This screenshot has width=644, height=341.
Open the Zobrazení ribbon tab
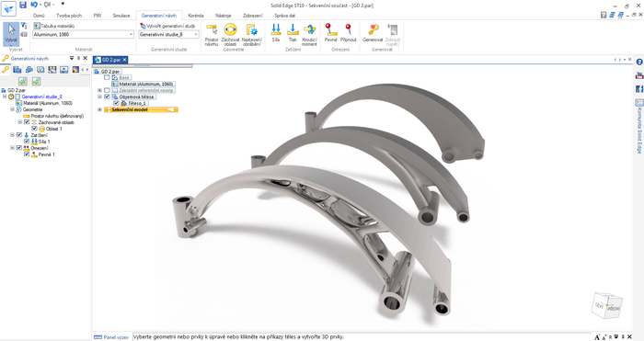253,16
